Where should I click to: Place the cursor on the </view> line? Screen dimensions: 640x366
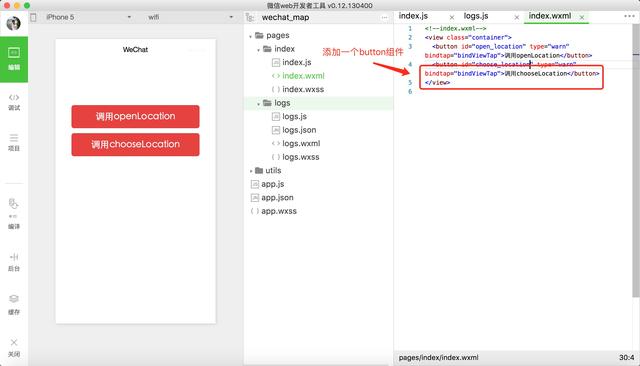437,82
